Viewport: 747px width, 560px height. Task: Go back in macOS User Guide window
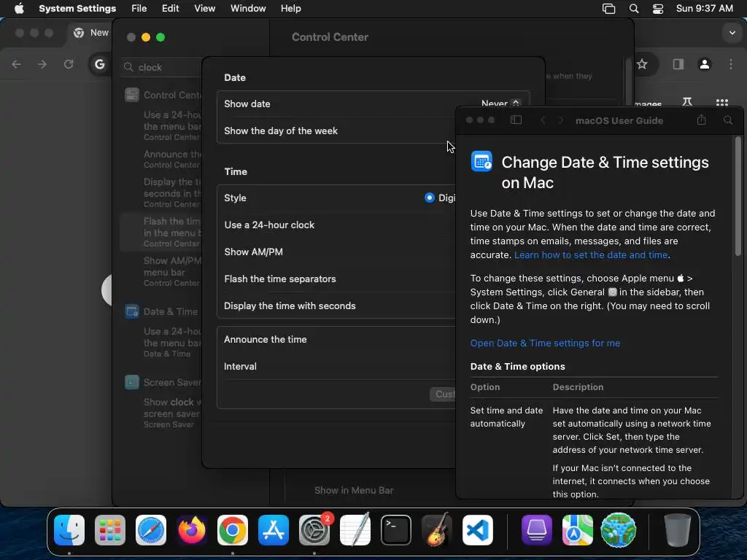click(543, 120)
